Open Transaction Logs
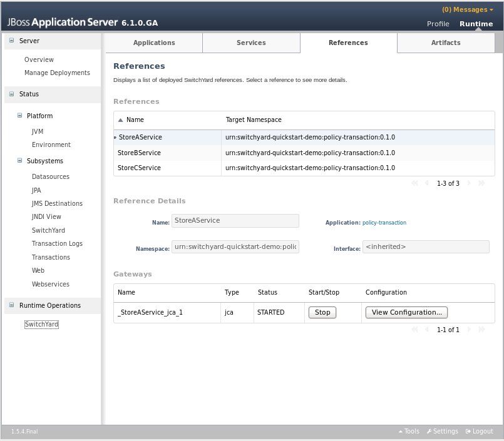 coord(57,243)
